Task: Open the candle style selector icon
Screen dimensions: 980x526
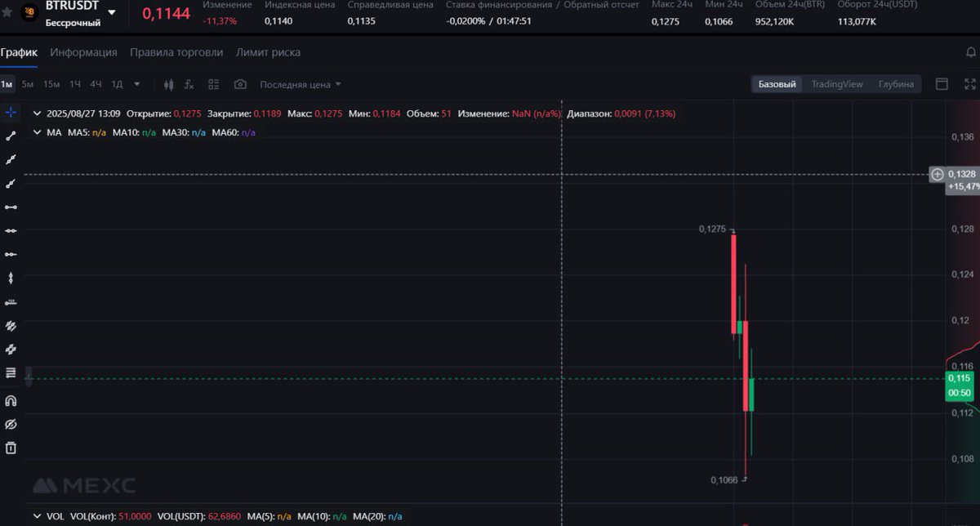Action: pos(171,83)
